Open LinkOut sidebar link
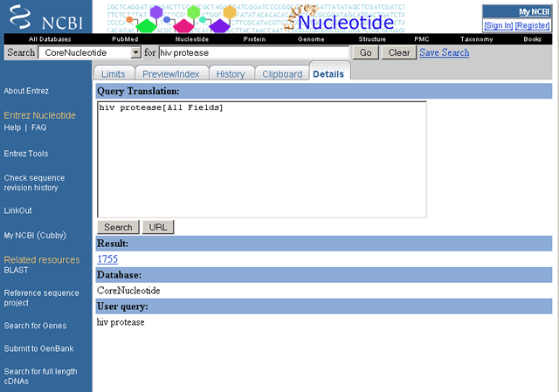This screenshot has width=559, height=392. pos(17,210)
